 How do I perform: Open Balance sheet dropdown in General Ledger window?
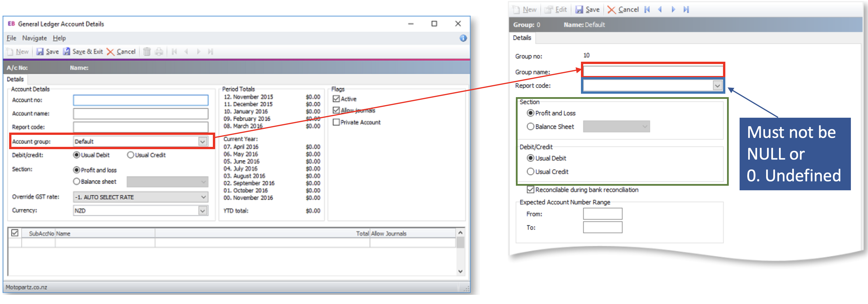203,181
